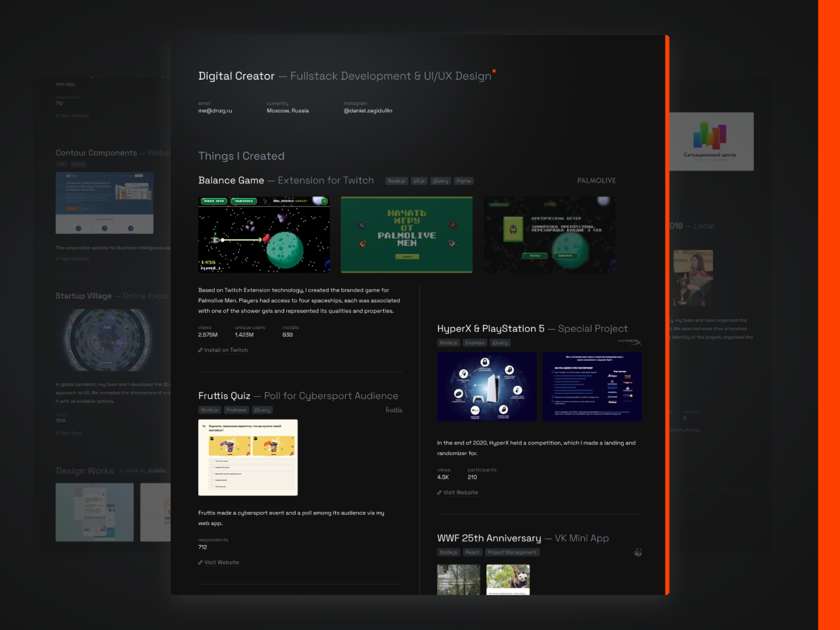Open the @daniel.zagidullin Instagram handle

coord(368,111)
